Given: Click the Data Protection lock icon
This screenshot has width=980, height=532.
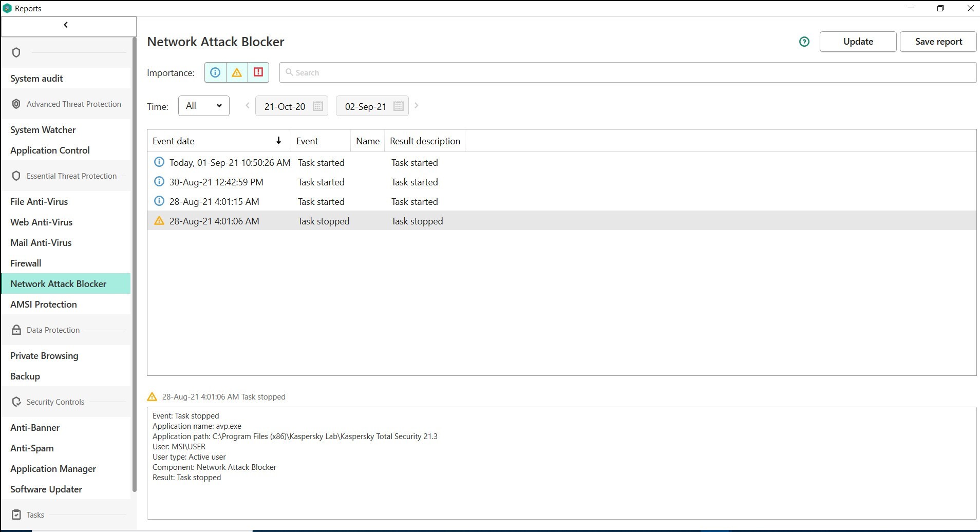Looking at the screenshot, I should 16,330.
